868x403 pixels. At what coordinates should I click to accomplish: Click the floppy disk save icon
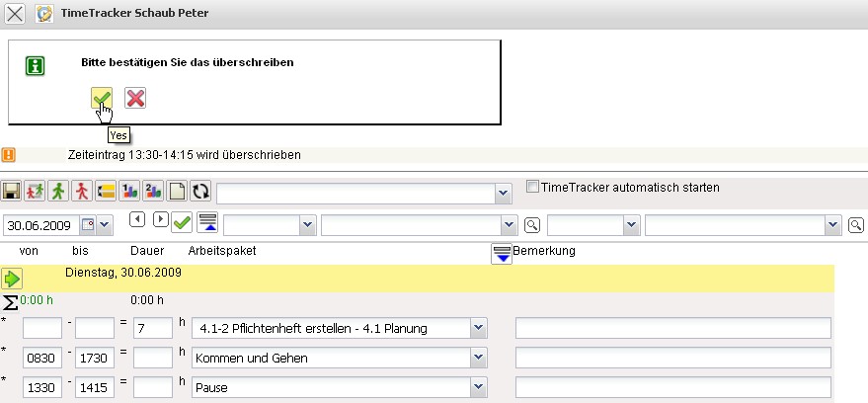point(12,191)
